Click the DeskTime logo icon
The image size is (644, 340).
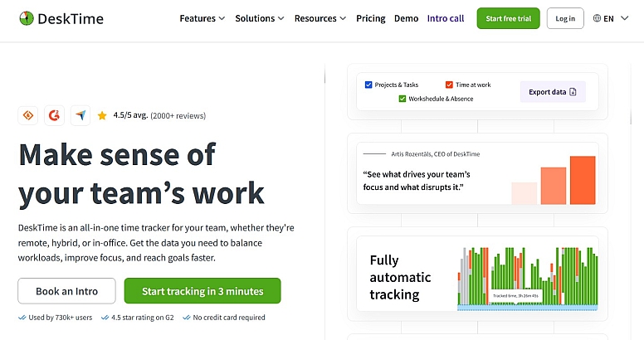pos(27,18)
